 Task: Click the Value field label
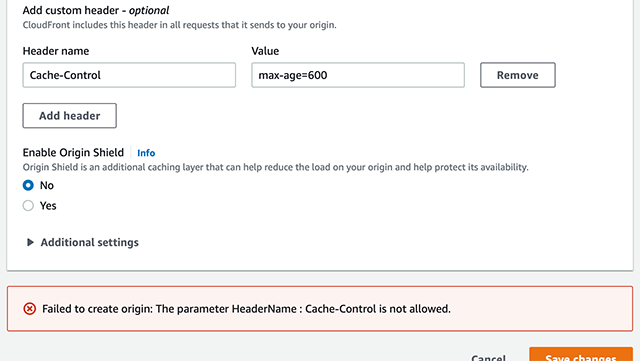tap(265, 51)
